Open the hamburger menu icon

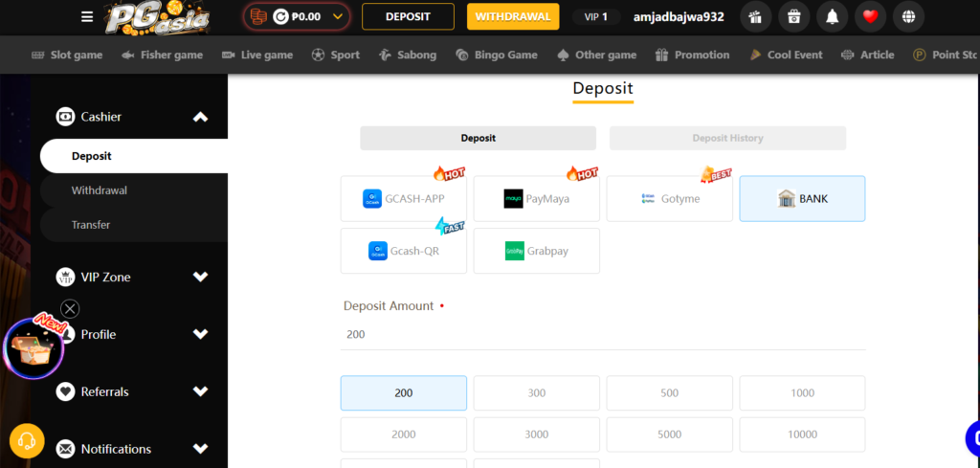click(x=87, y=17)
